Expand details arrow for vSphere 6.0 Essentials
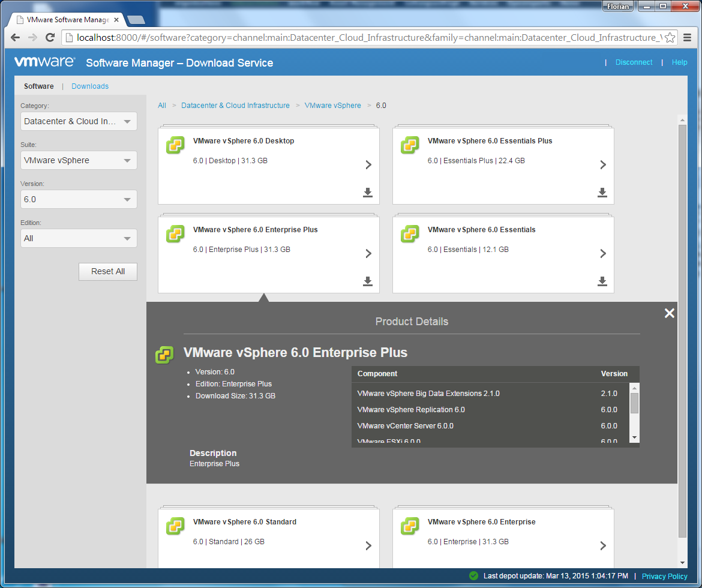 point(603,253)
